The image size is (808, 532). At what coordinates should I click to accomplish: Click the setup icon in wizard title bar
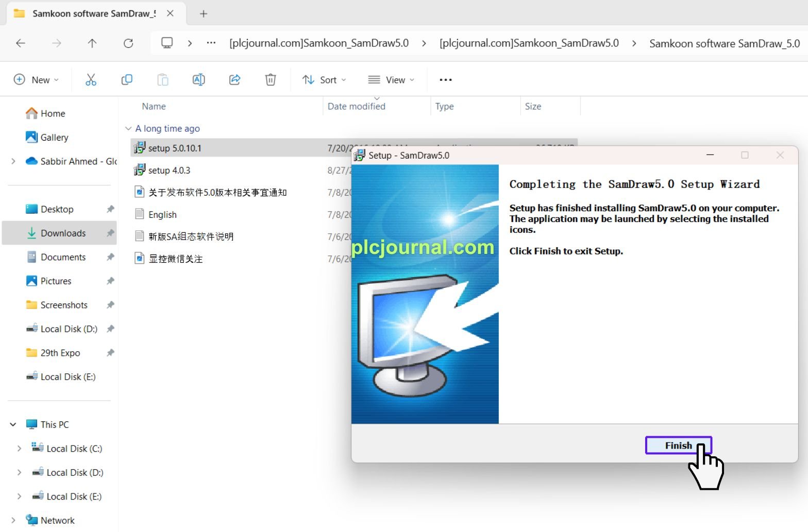[360, 155]
